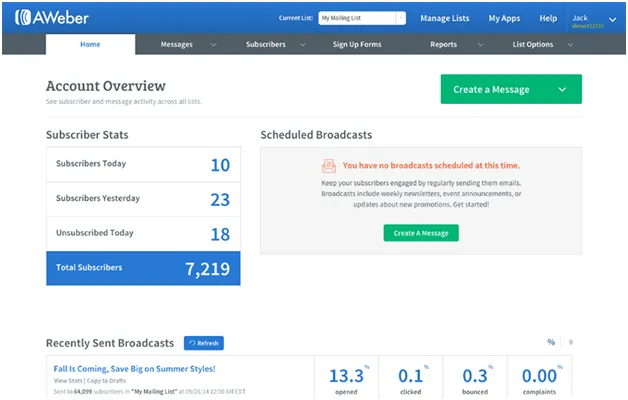
Task: Expand the List Options menu chevron
Action: click(x=570, y=44)
